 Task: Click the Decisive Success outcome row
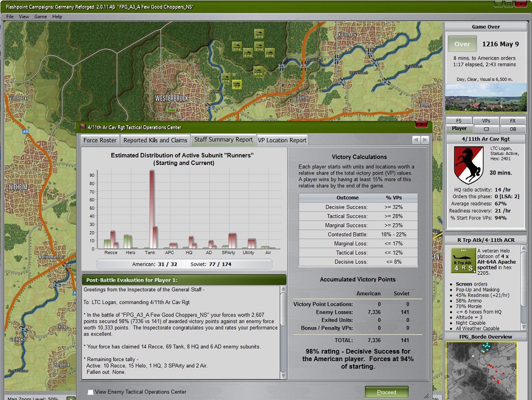point(358,207)
